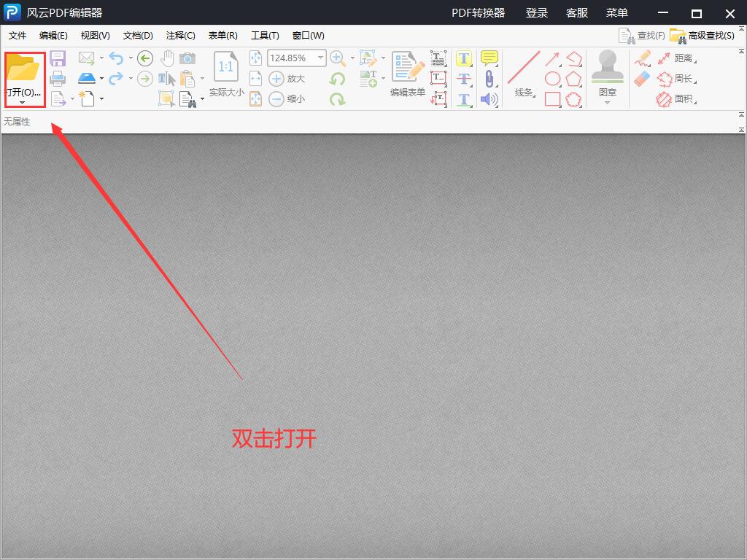Select the arrow drawing tool

tap(553, 58)
